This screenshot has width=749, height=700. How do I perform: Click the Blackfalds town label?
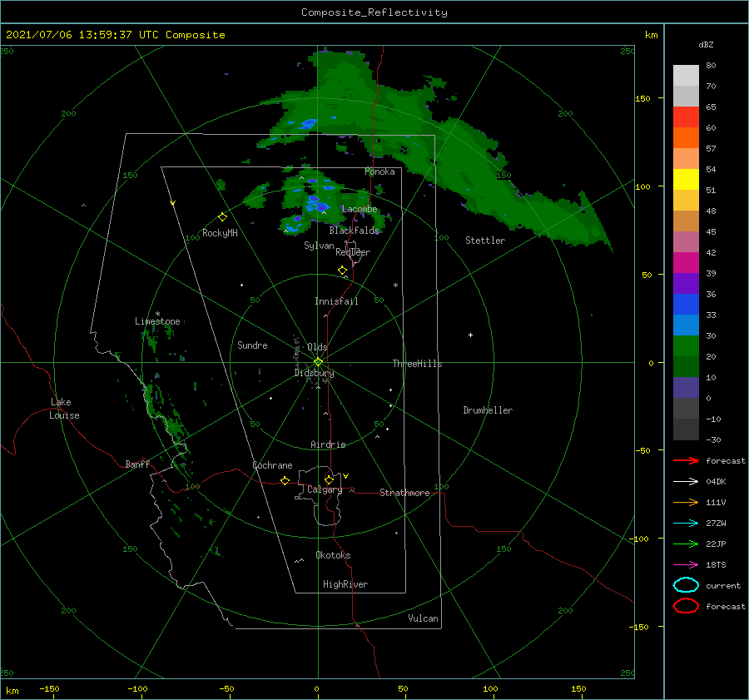(354, 231)
